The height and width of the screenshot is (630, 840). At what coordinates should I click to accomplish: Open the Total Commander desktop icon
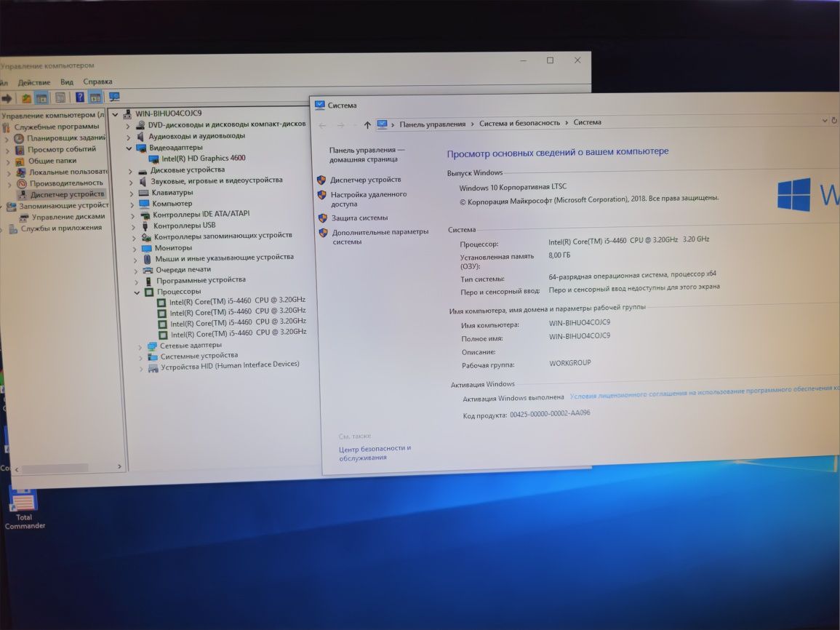pos(24,509)
